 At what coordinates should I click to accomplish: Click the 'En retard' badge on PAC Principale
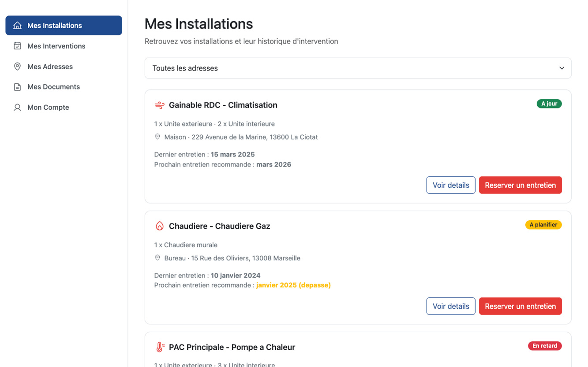(545, 346)
